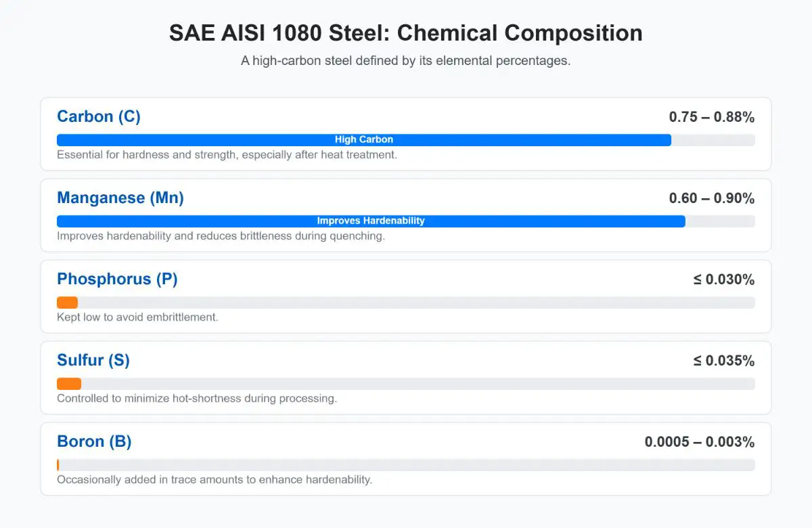This screenshot has height=528, width=812.
Task: Click 'Essential for hardness and strength' description
Action: click(x=227, y=154)
